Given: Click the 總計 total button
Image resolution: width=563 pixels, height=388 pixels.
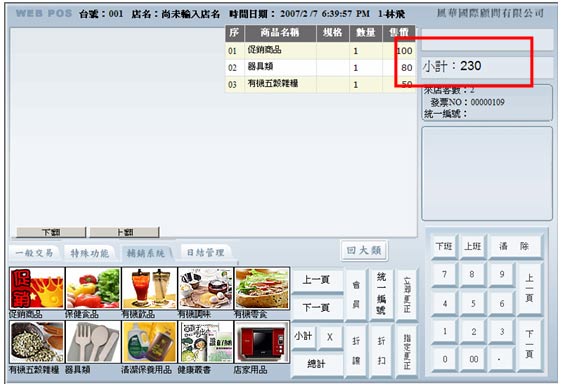Looking at the screenshot, I should [x=316, y=364].
